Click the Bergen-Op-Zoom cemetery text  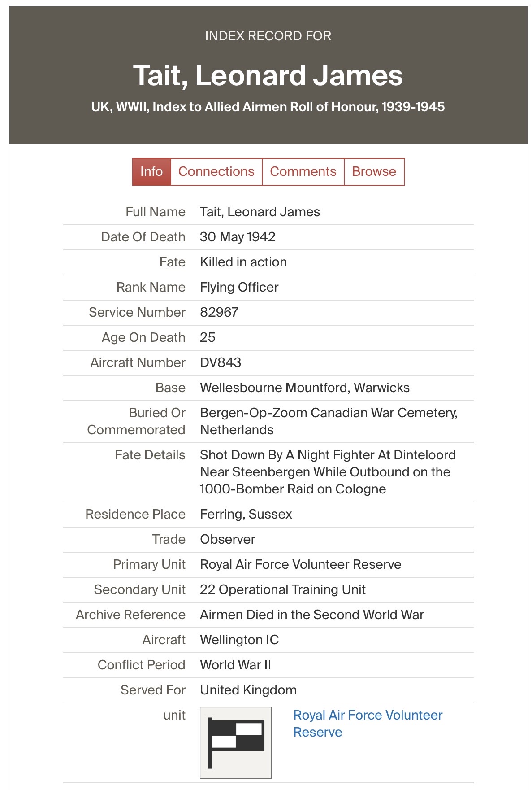[x=329, y=421]
